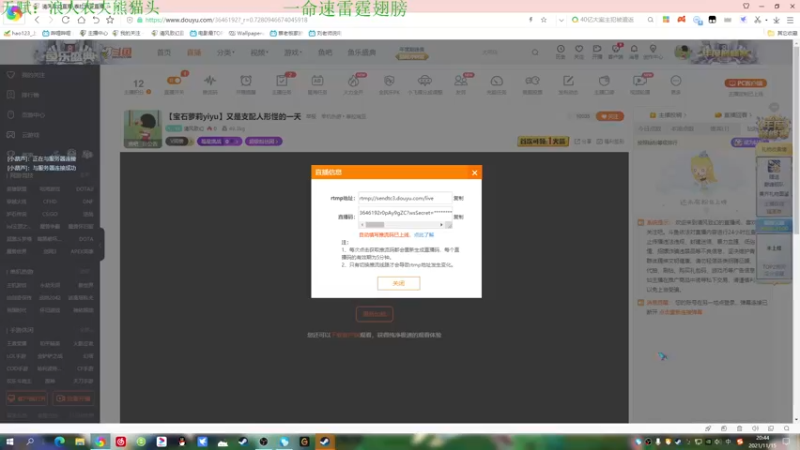Click the browser search box magnifier icon
Image resolution: width=800 pixels, height=450 pixels.
pyautogui.click(x=651, y=20)
